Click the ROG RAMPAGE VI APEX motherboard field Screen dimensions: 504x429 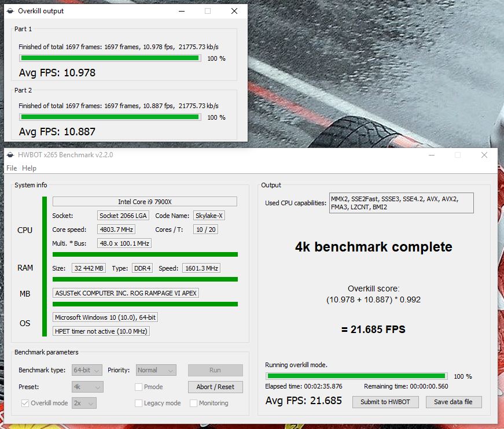126,293
